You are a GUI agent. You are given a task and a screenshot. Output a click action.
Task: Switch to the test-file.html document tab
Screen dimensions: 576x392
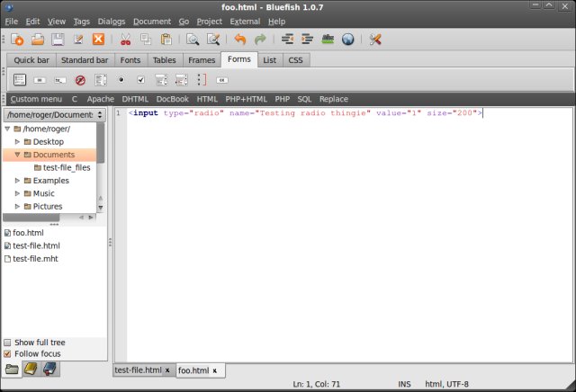138,370
